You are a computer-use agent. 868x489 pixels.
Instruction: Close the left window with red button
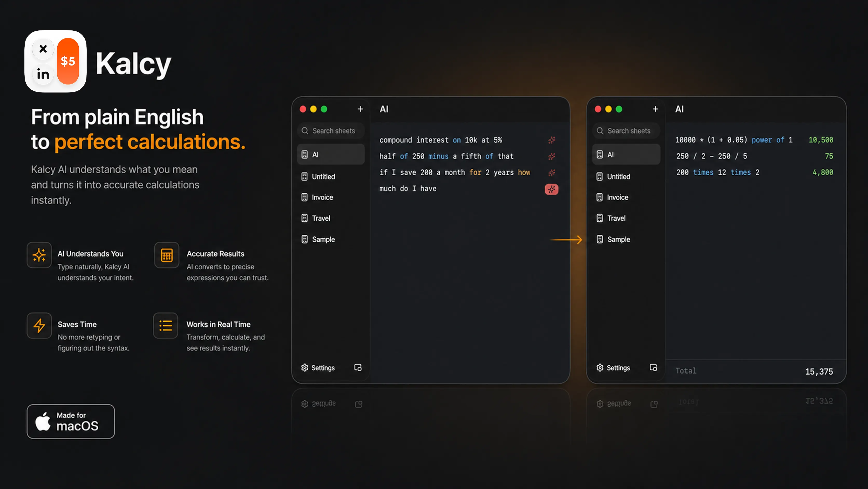(x=303, y=109)
